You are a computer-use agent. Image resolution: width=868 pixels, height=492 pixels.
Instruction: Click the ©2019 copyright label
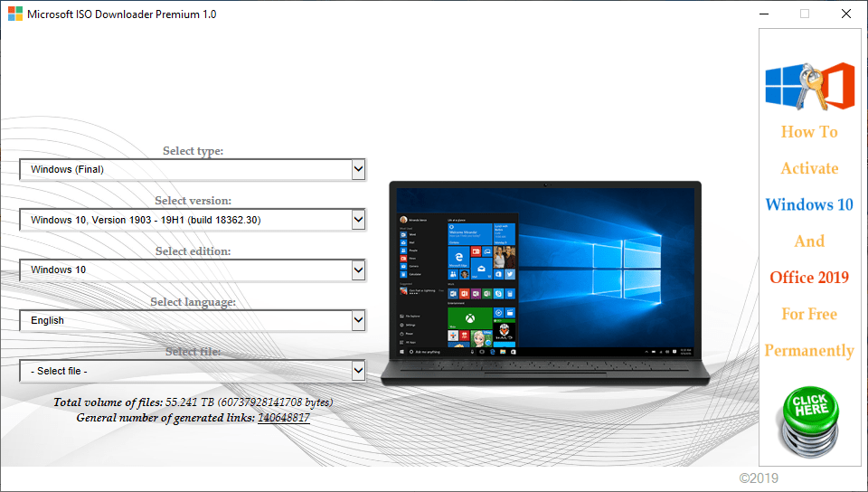click(758, 478)
